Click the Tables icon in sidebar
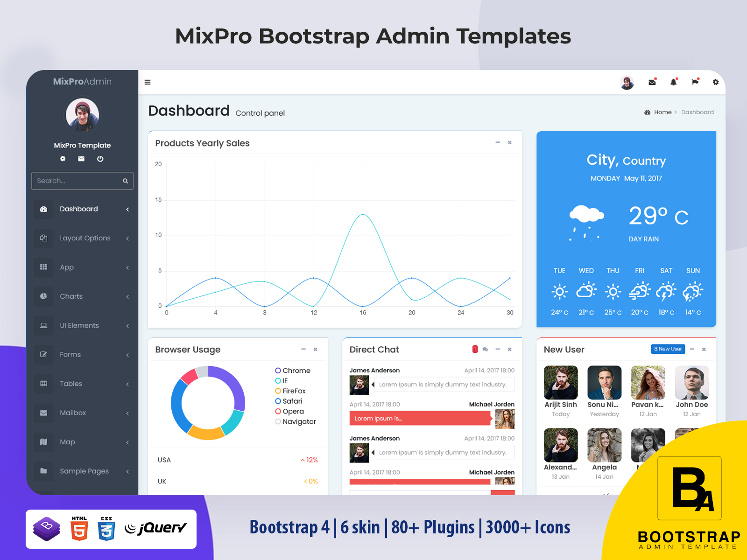 [x=43, y=384]
